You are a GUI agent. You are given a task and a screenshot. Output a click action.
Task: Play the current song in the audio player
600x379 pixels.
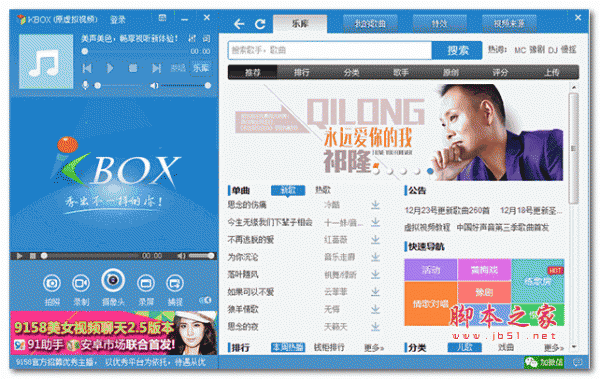click(x=110, y=68)
